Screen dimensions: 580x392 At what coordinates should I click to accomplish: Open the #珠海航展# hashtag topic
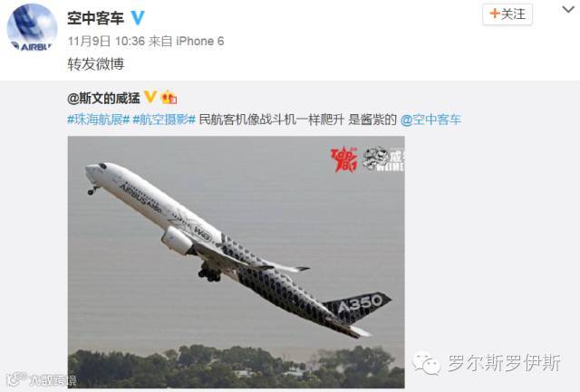coord(99,120)
